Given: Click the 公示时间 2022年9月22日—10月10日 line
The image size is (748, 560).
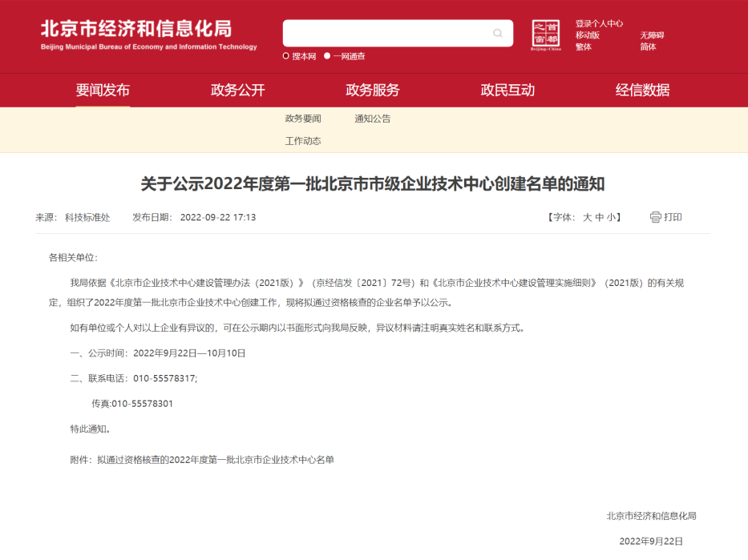Looking at the screenshot, I should [158, 353].
